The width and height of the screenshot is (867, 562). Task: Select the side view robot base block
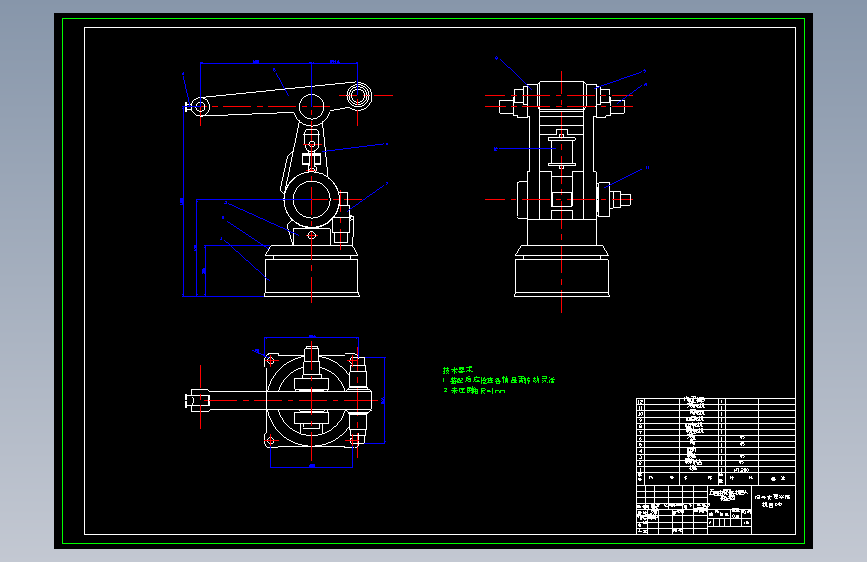pos(562,277)
